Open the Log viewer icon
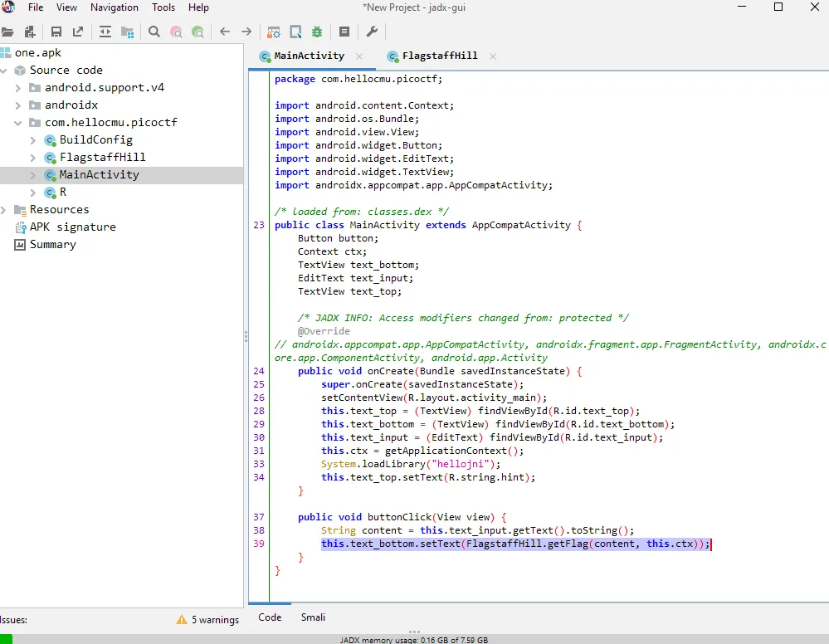The image size is (829, 644). (x=344, y=32)
